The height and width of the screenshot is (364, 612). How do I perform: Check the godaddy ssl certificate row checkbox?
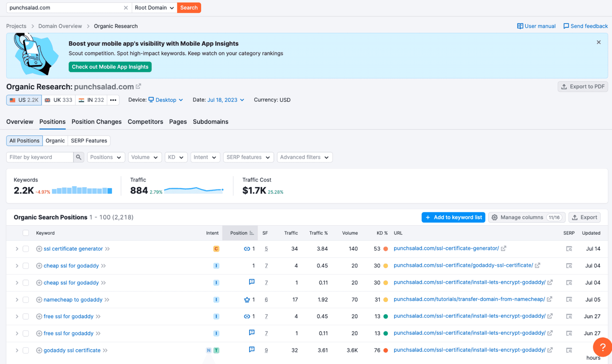point(26,350)
